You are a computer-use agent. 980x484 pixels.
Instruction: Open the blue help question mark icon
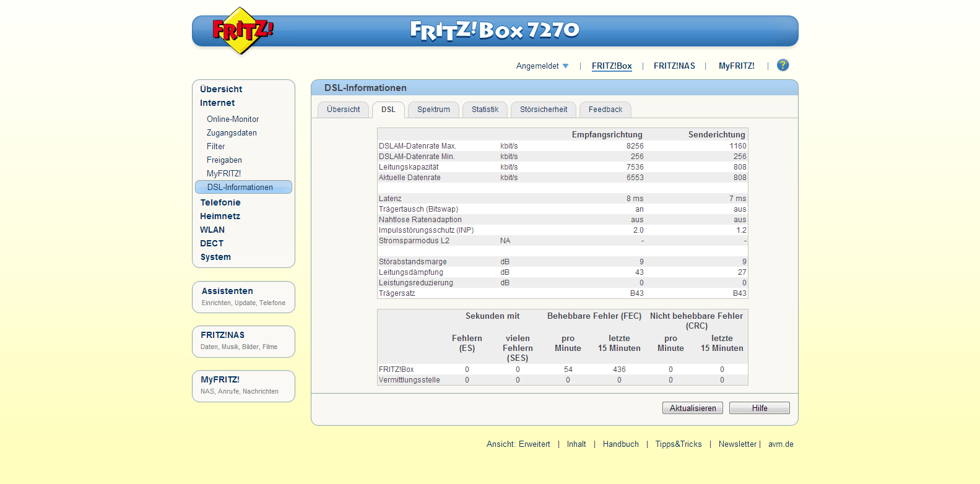tap(783, 65)
